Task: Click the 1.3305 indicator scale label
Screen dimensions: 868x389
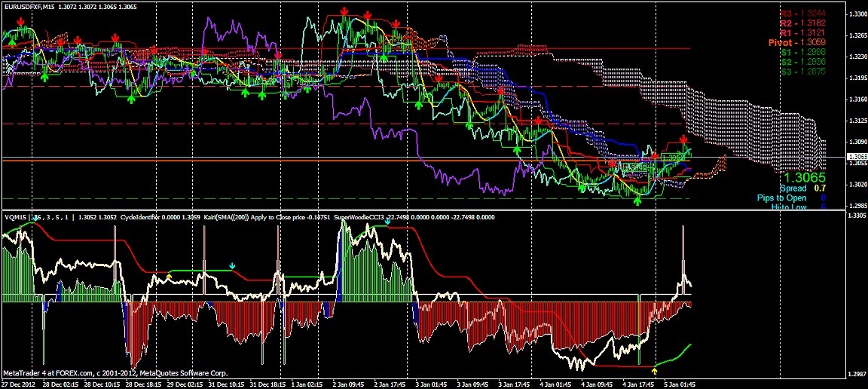Action: (x=857, y=215)
